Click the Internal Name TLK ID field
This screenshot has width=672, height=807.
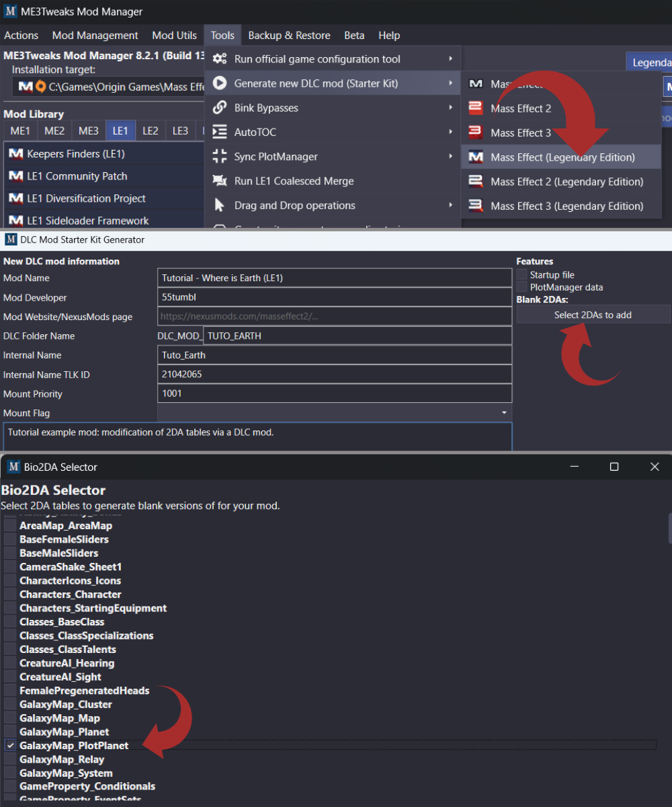click(x=335, y=375)
